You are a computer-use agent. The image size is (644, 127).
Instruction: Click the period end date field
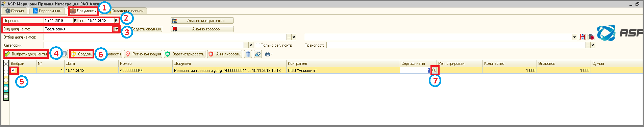pos(101,21)
